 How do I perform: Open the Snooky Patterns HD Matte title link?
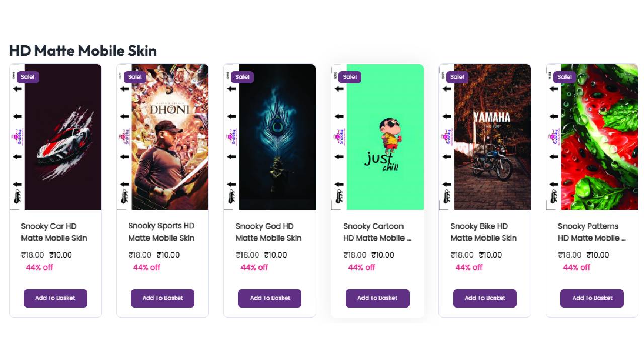[591, 232]
